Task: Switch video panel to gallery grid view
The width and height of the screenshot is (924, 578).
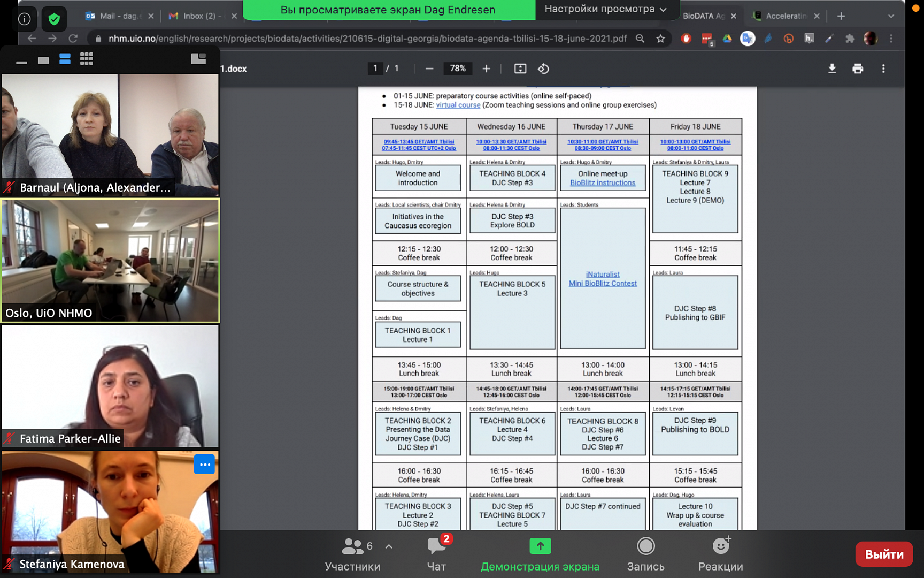Action: pos(87,59)
